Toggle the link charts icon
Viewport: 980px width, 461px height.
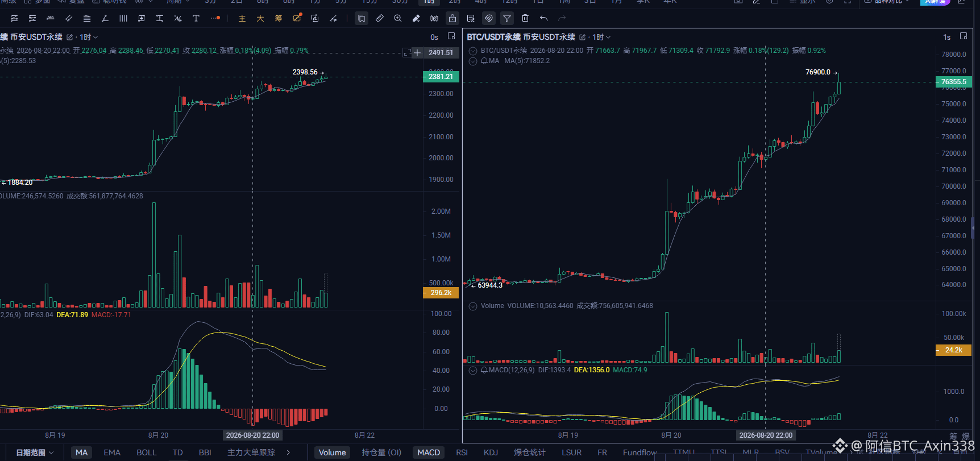489,18
